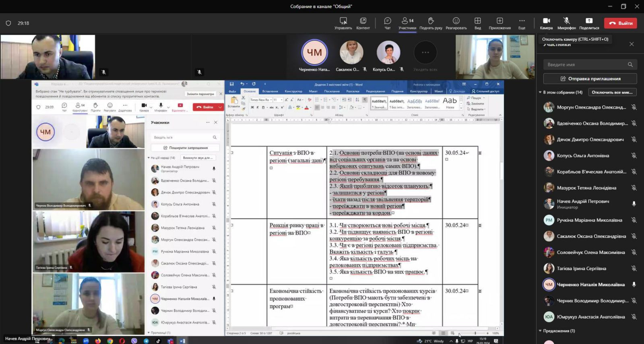The width and height of the screenshot is (644, 344).
Task: Click the Введите имя search field
Action: (x=586, y=64)
